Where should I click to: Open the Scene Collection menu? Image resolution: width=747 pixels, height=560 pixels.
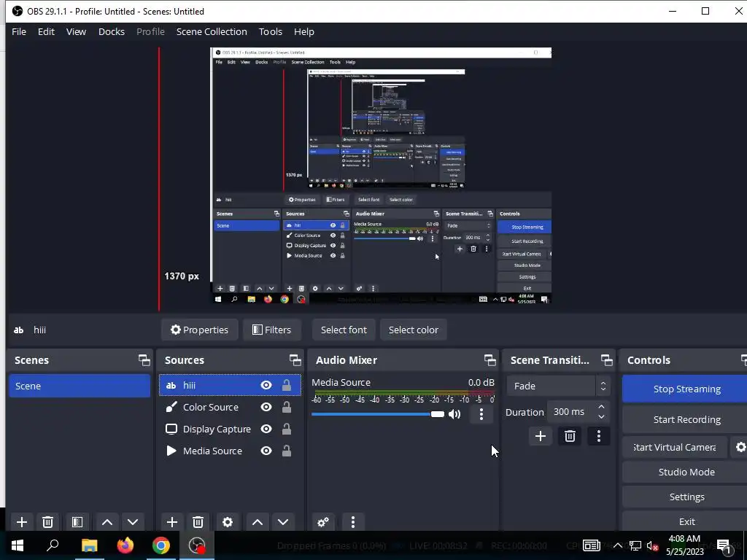pyautogui.click(x=212, y=31)
